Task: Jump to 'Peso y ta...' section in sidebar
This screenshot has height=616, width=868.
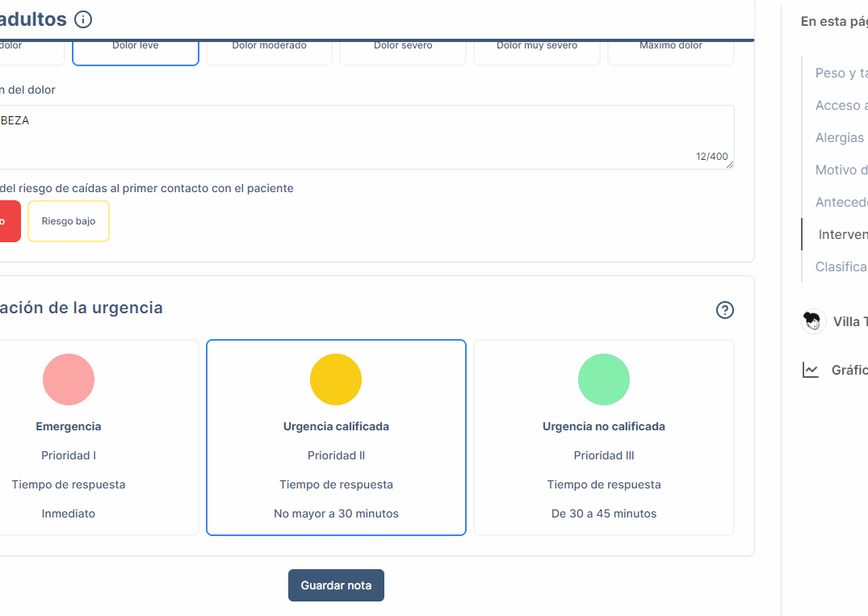Action: tap(841, 73)
